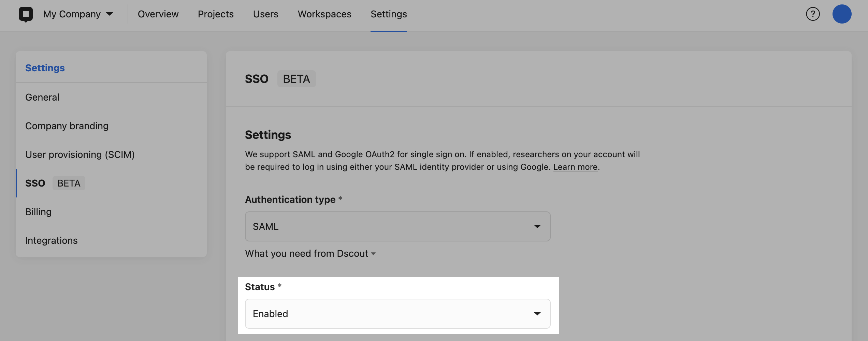The image size is (868, 341).
Task: Open the Users tab
Action: tap(265, 14)
